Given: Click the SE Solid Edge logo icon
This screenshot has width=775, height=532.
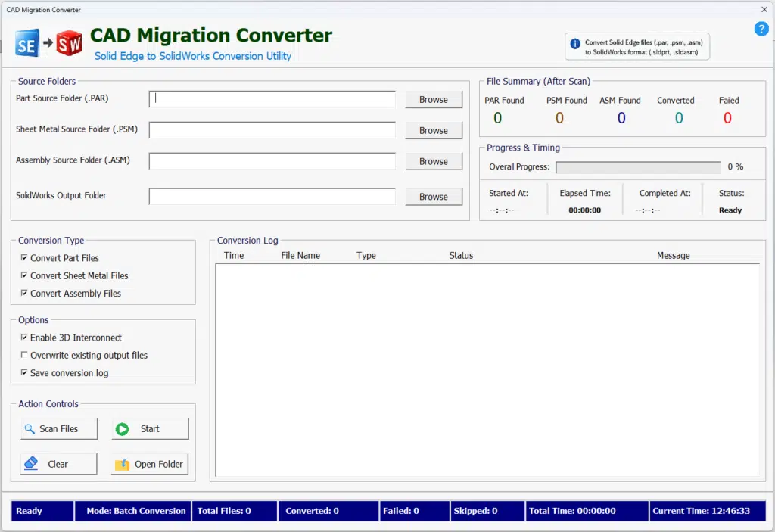Looking at the screenshot, I should 26,43.
